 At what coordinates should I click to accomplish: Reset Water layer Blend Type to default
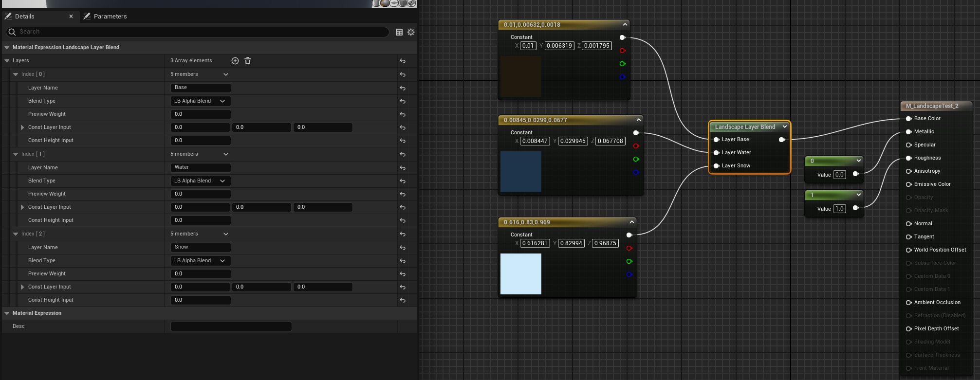coord(403,181)
